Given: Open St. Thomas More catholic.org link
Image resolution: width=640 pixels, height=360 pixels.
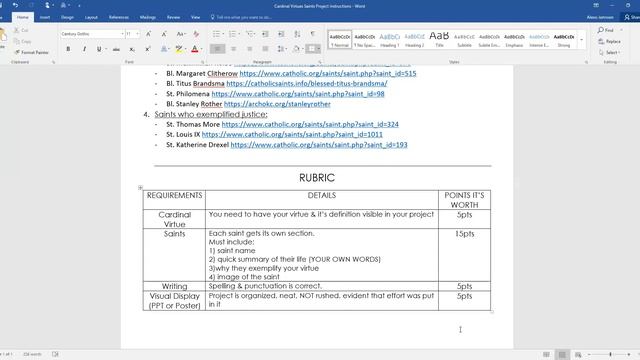Looking at the screenshot, I should pos(310,124).
